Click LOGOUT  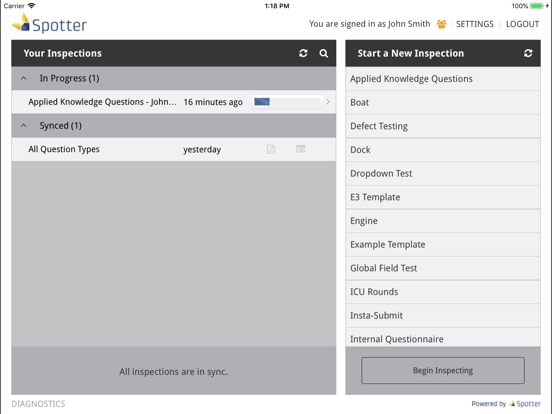coord(522,24)
